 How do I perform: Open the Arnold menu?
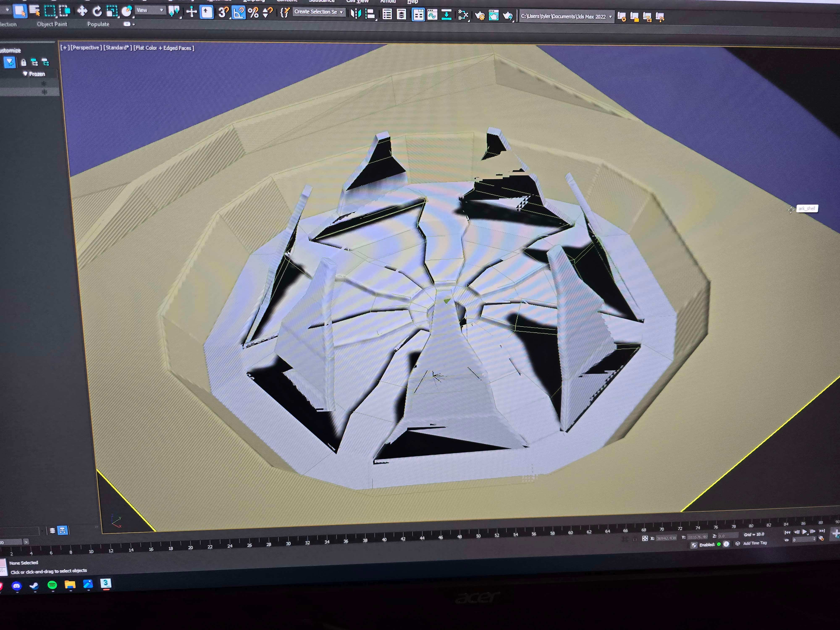click(x=388, y=1)
